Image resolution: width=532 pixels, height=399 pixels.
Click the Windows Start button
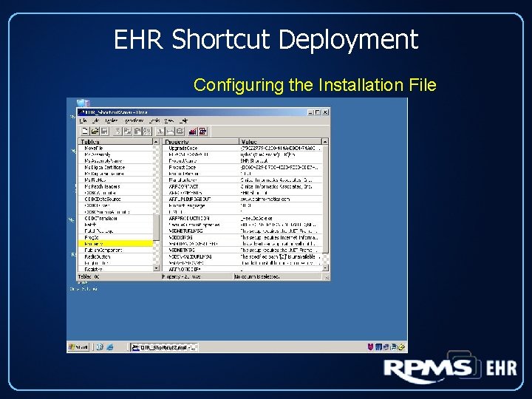[78, 347]
